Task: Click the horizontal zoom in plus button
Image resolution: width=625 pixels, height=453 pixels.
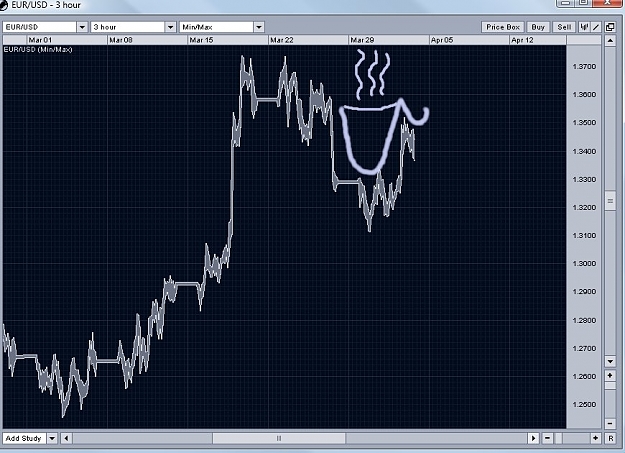Action: [x=596, y=438]
